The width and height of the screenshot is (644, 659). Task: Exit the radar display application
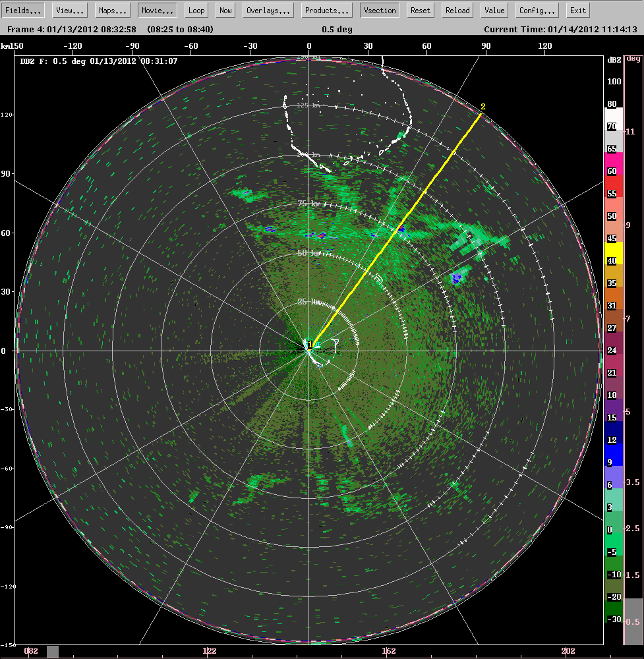coord(577,10)
